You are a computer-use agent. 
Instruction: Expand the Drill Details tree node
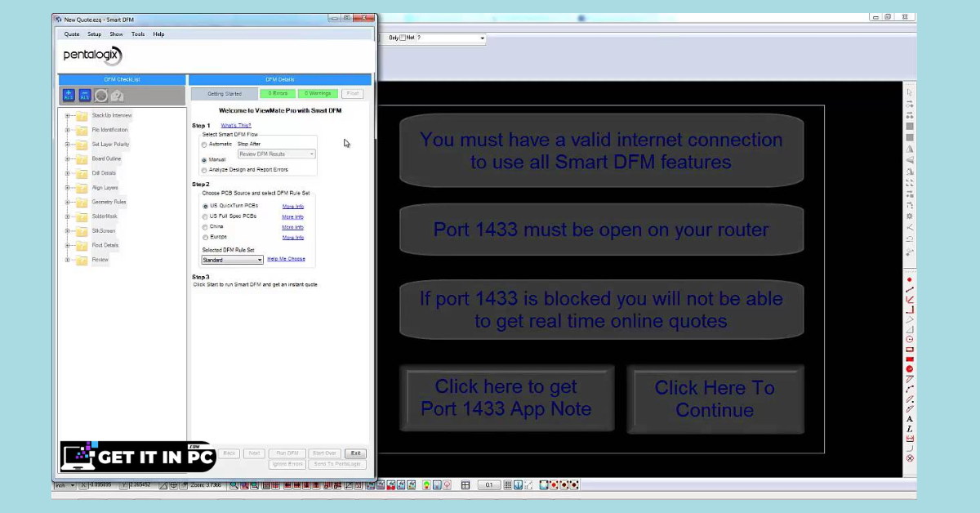click(x=68, y=173)
